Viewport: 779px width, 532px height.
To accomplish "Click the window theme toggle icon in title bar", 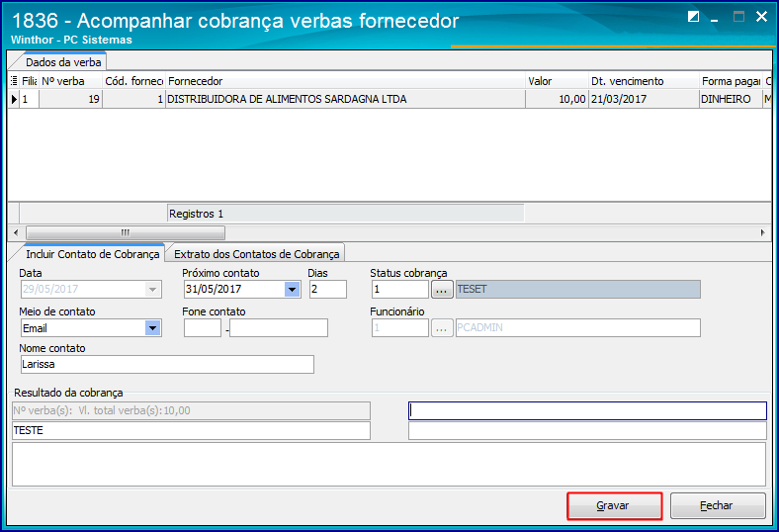I will pyautogui.click(x=693, y=17).
